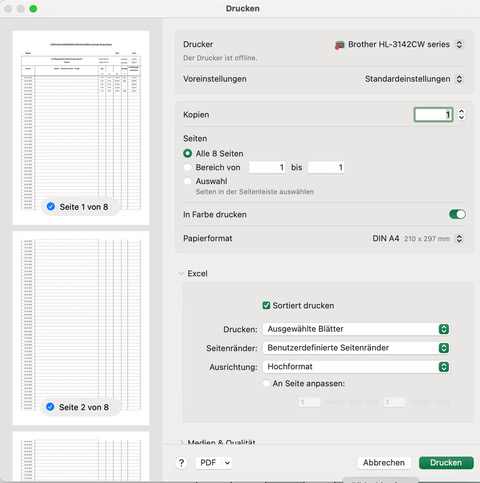This screenshot has height=483, width=480.
Task: Expand the Medien & Qualität section
Action: [x=181, y=442]
